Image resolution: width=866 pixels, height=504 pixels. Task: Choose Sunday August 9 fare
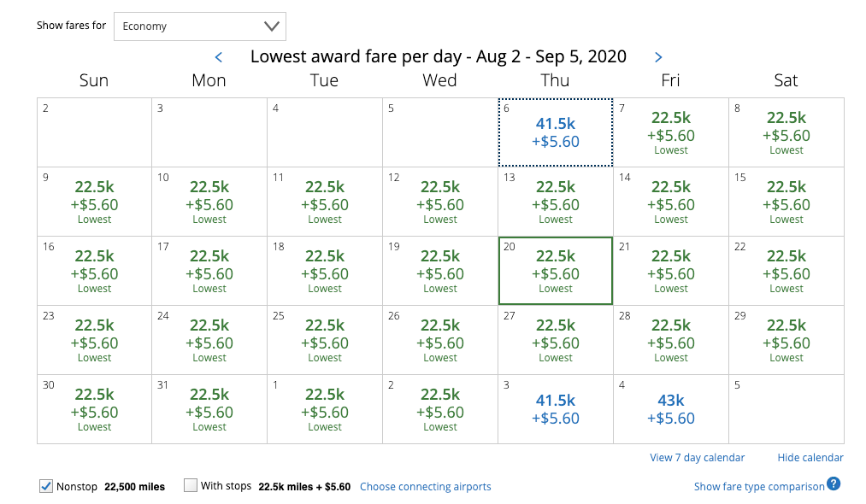coord(94,202)
